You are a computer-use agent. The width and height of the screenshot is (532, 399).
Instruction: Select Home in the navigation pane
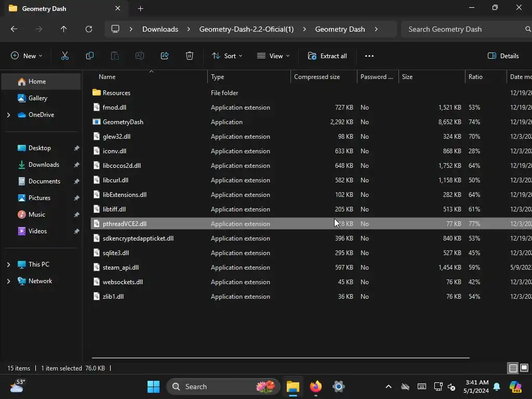tap(41, 82)
